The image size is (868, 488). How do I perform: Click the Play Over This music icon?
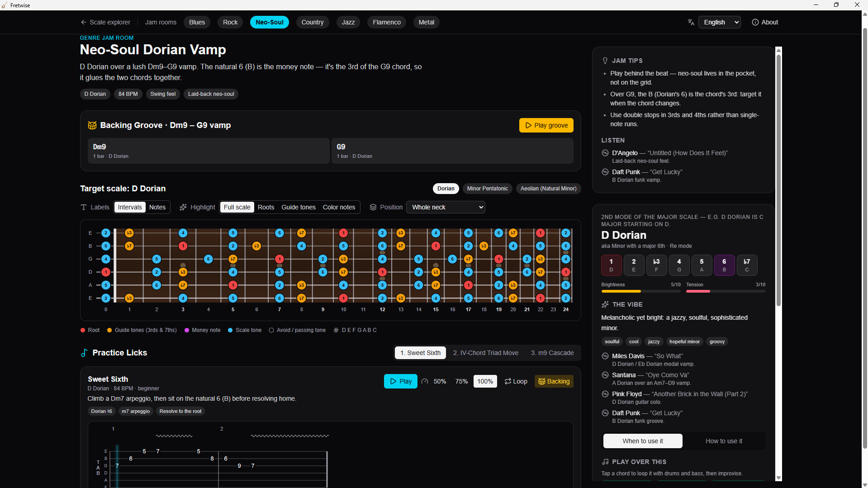tap(605, 462)
